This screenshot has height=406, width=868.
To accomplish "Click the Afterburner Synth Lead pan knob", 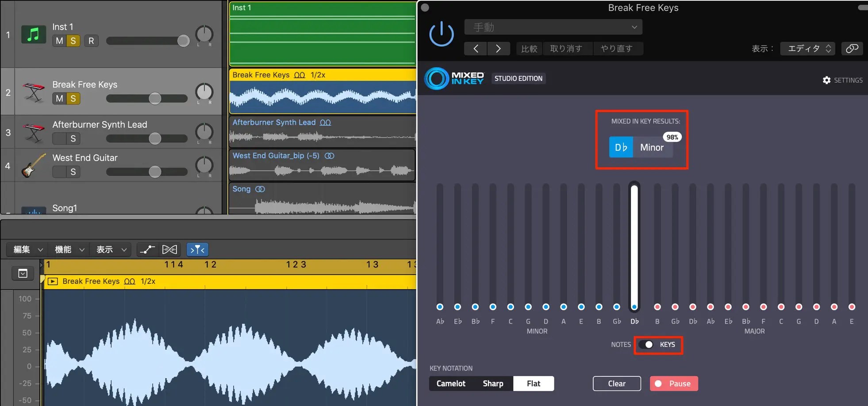I will pyautogui.click(x=204, y=132).
